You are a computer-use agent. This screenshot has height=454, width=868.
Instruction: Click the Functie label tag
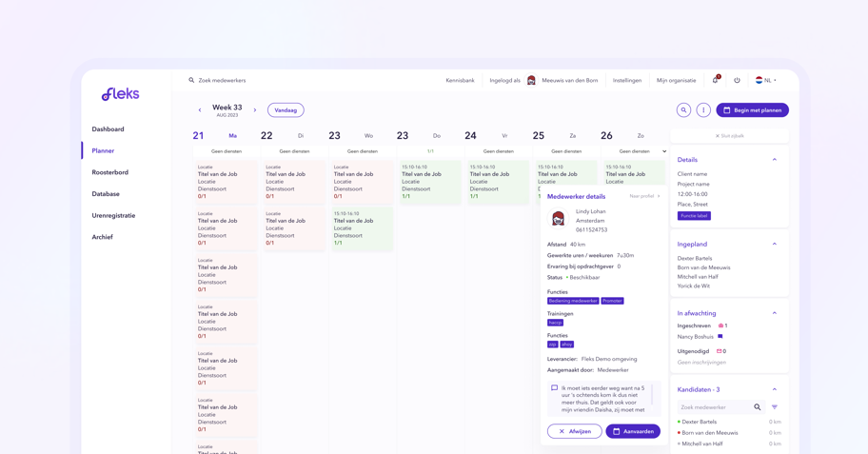694,216
